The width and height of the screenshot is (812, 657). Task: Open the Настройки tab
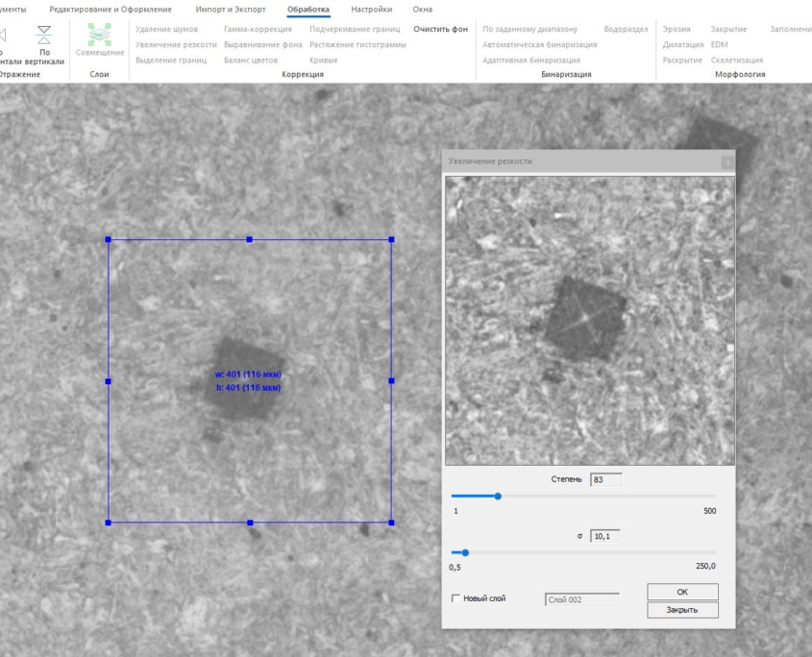(x=371, y=10)
